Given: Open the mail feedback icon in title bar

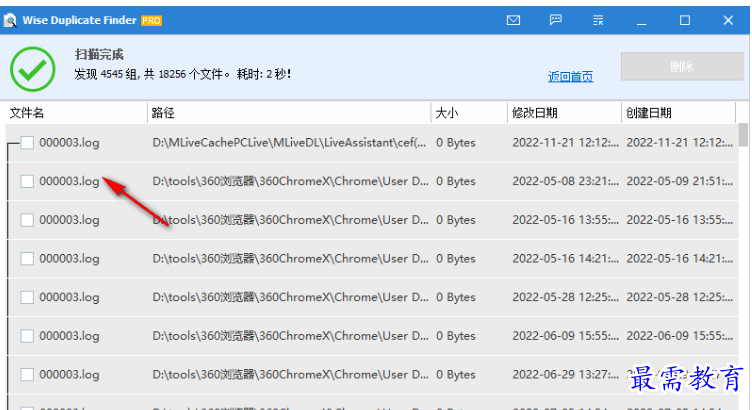Looking at the screenshot, I should (513, 20).
